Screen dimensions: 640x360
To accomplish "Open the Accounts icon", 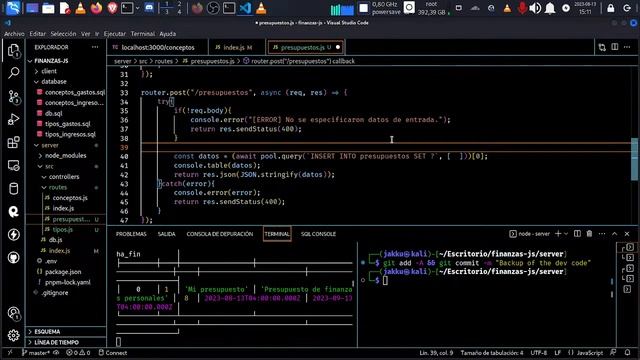I will tap(13, 313).
